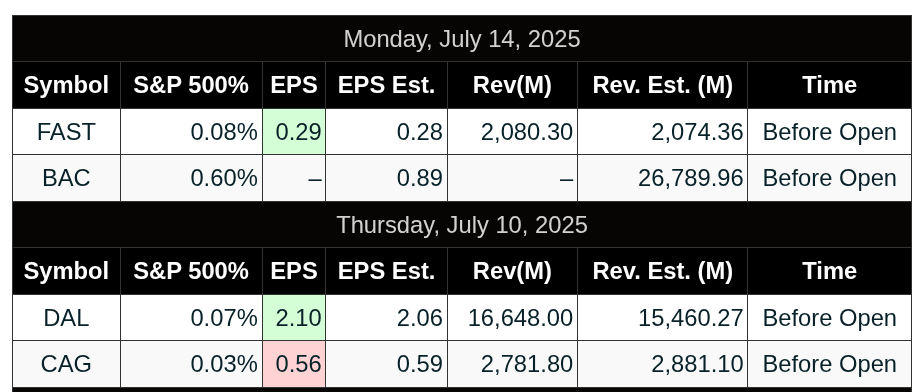Click the 0.60% S&P weight cell
This screenshot has height=392, width=914.
click(x=191, y=178)
